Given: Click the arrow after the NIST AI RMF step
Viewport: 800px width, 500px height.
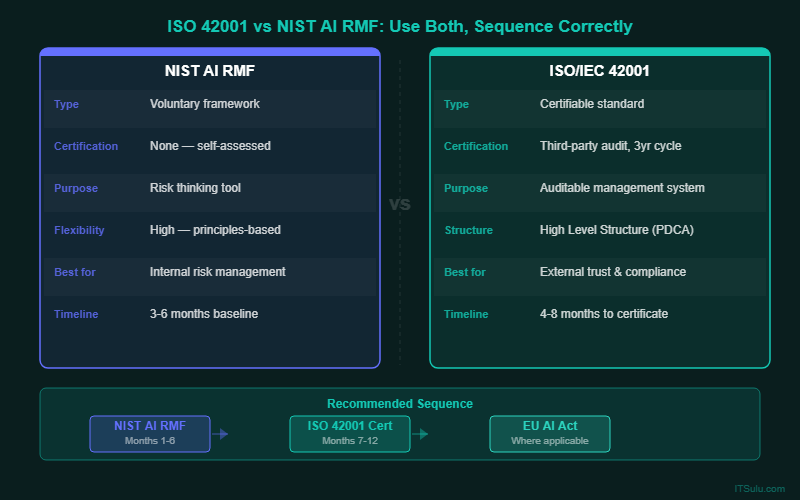Looking at the screenshot, I should pyautogui.click(x=220, y=434).
